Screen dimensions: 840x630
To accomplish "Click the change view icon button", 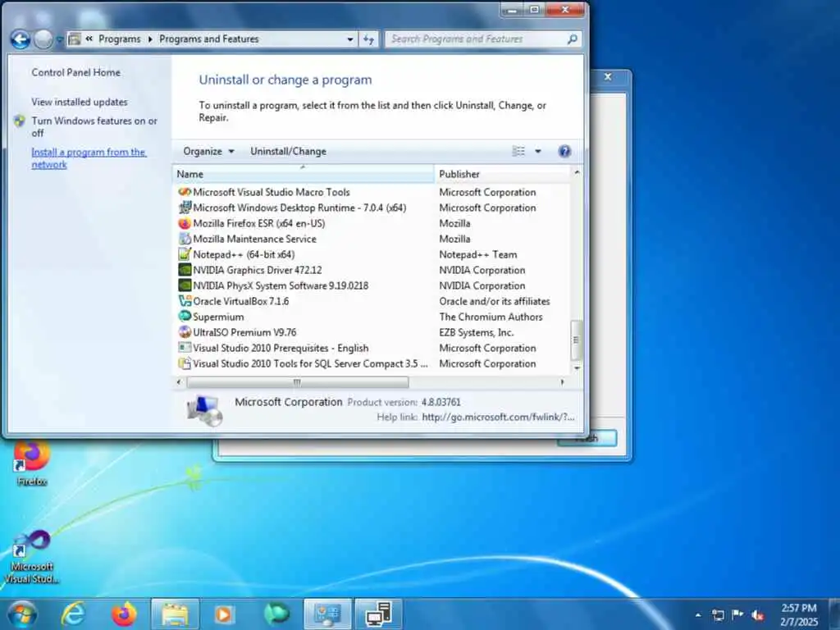I will pyautogui.click(x=518, y=152).
